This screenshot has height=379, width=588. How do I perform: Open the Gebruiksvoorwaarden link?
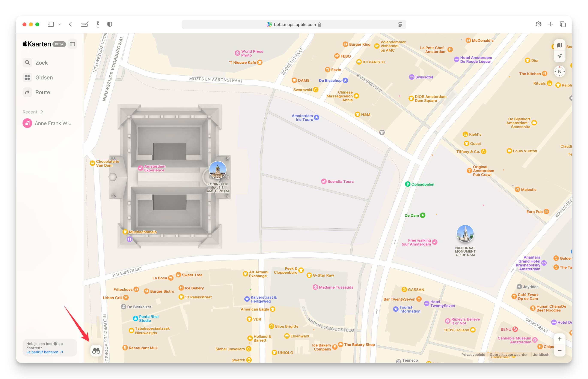[x=509, y=355]
